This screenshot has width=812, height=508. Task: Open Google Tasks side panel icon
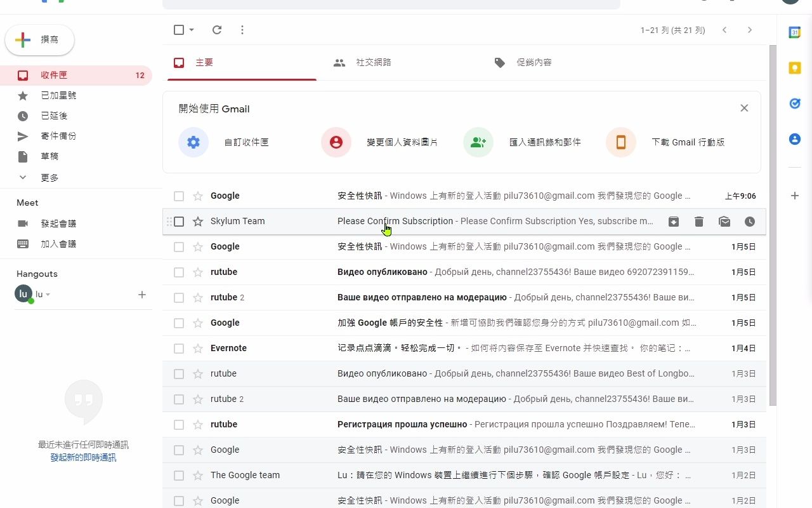794,103
